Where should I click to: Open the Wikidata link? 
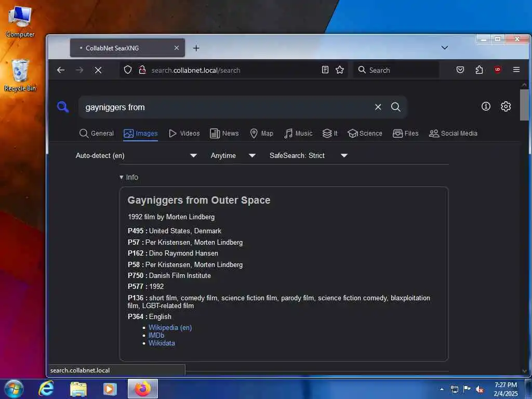pyautogui.click(x=162, y=343)
